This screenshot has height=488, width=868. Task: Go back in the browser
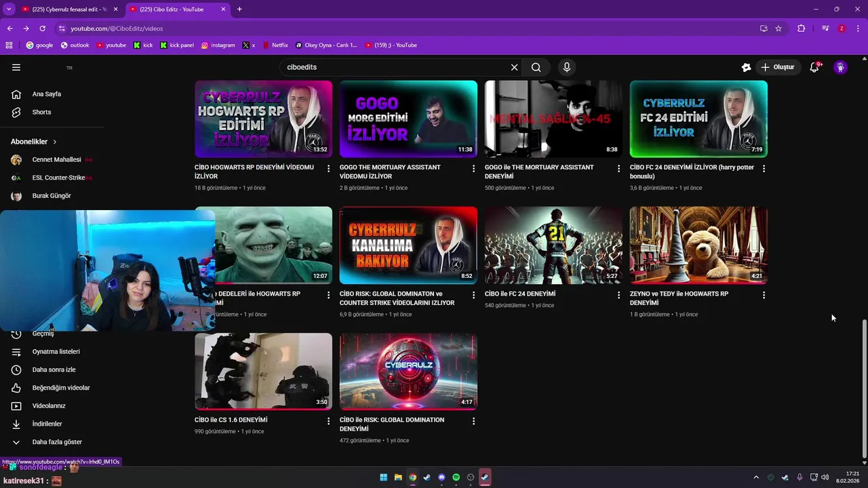[x=9, y=28]
